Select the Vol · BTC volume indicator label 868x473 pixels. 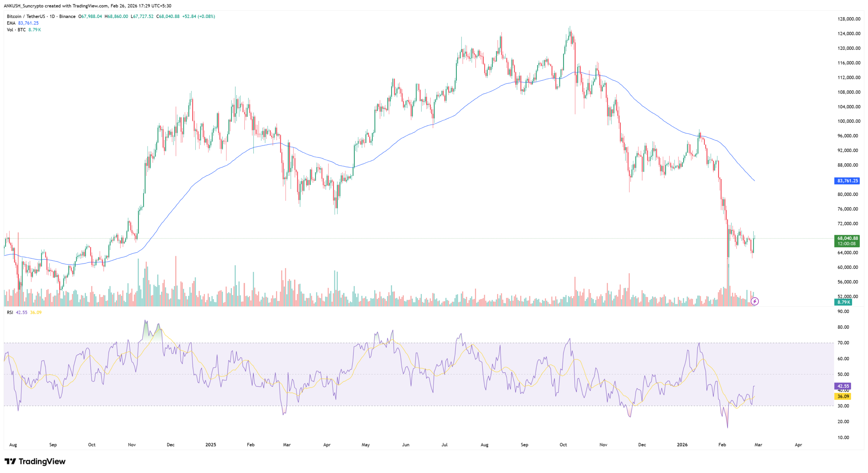16,30
